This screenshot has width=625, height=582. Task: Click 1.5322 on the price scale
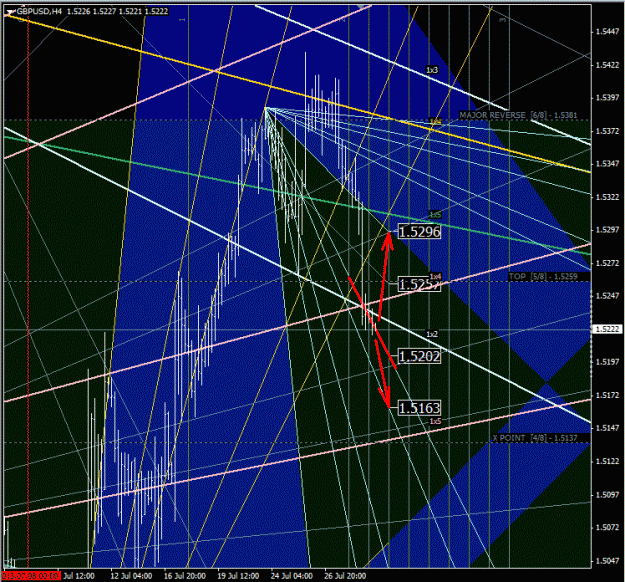click(607, 197)
